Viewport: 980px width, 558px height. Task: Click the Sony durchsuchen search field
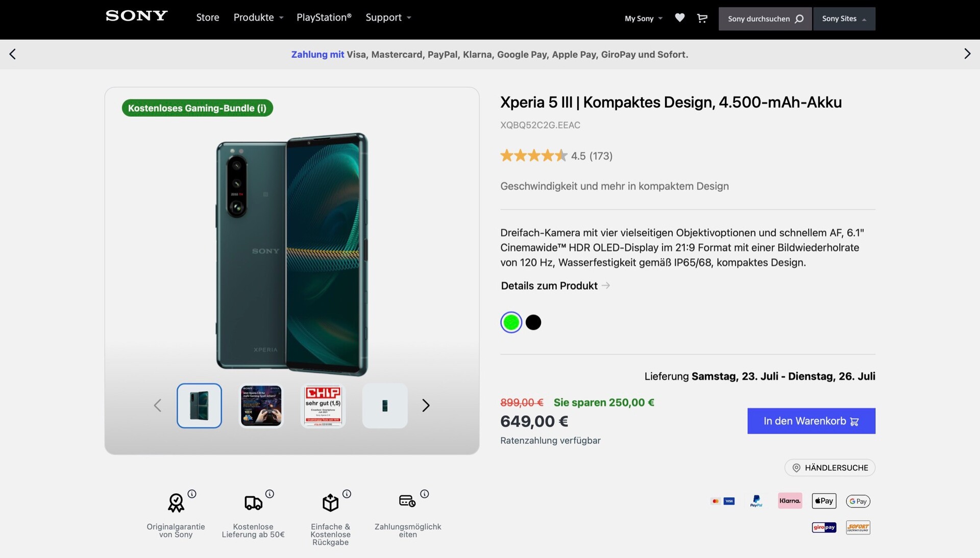[x=765, y=19]
